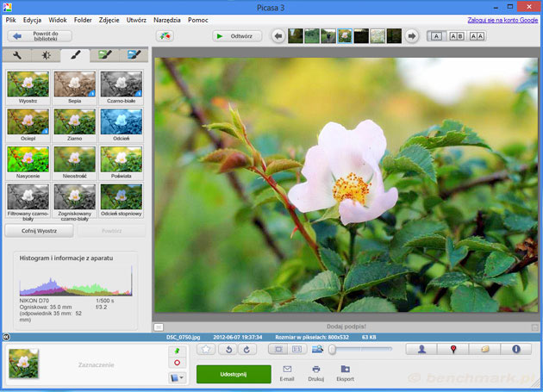Rotate photo clockwise
Viewport: 543px width, 392px height.
point(246,349)
